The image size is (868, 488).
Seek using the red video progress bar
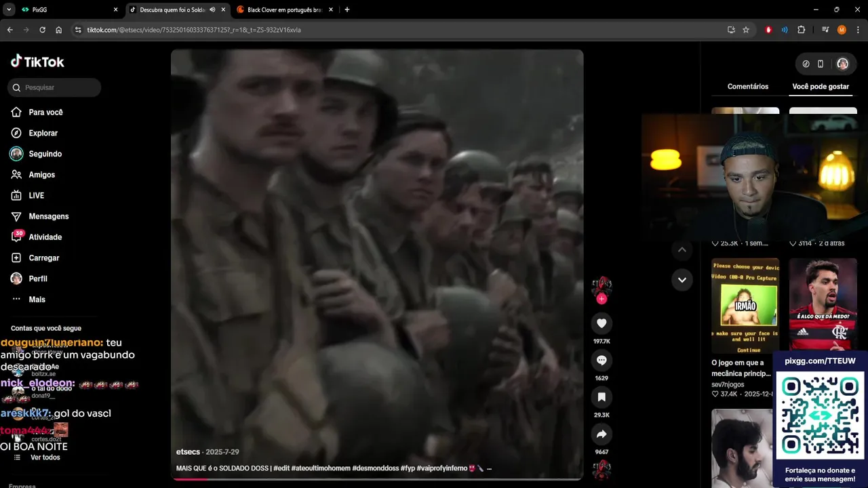click(377, 479)
